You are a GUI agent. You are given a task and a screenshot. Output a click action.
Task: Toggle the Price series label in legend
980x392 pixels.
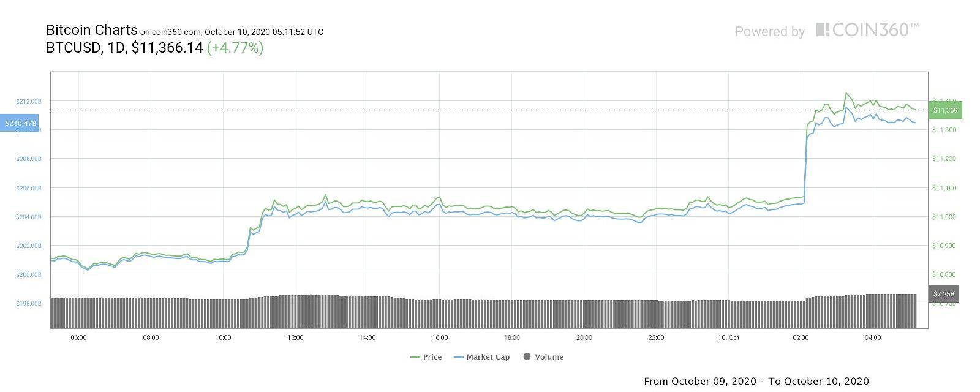432,357
